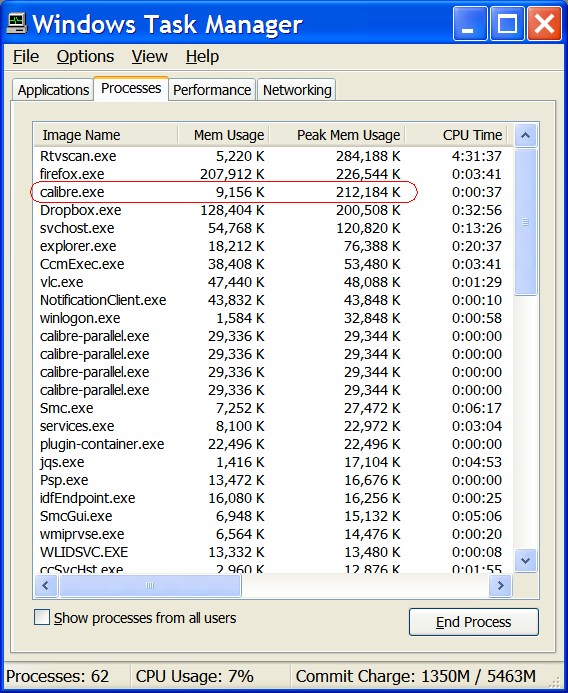The height and width of the screenshot is (693, 568).
Task: Click the scroll down arrow in process list
Action: point(526,560)
